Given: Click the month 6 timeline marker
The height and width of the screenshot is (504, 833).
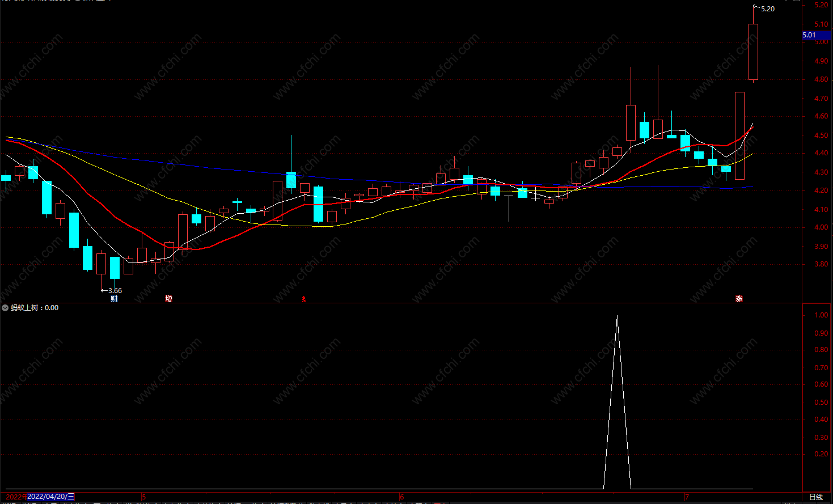Looking at the screenshot, I should 402,497.
